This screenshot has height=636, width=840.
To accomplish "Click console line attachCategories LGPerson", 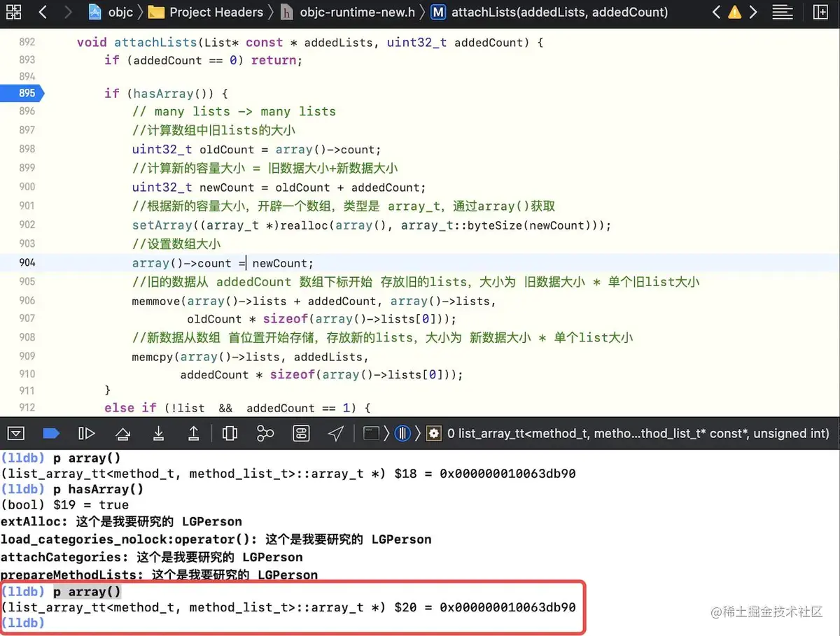I will [x=151, y=558].
